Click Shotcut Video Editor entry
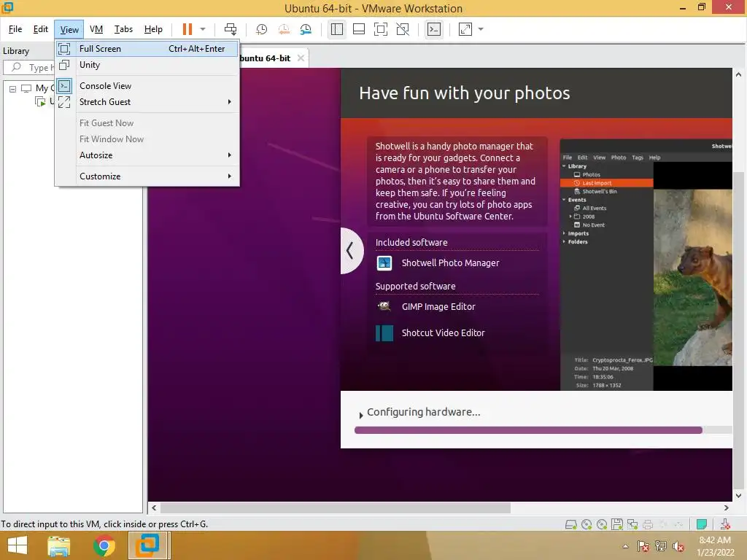The height and width of the screenshot is (560, 747). [443, 332]
